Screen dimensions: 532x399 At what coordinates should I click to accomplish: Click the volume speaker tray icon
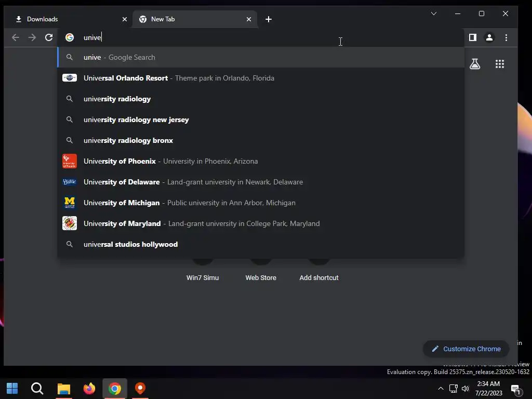(465, 389)
